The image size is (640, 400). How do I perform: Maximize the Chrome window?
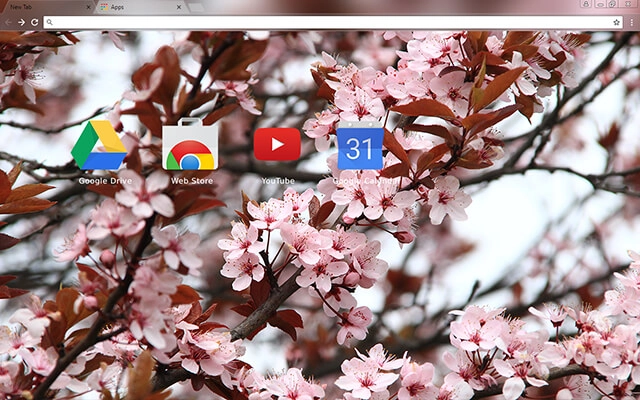tap(612, 4)
